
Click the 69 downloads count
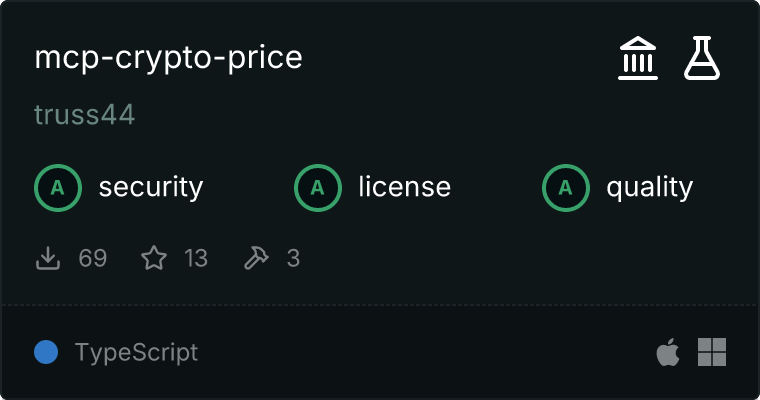(x=93, y=259)
